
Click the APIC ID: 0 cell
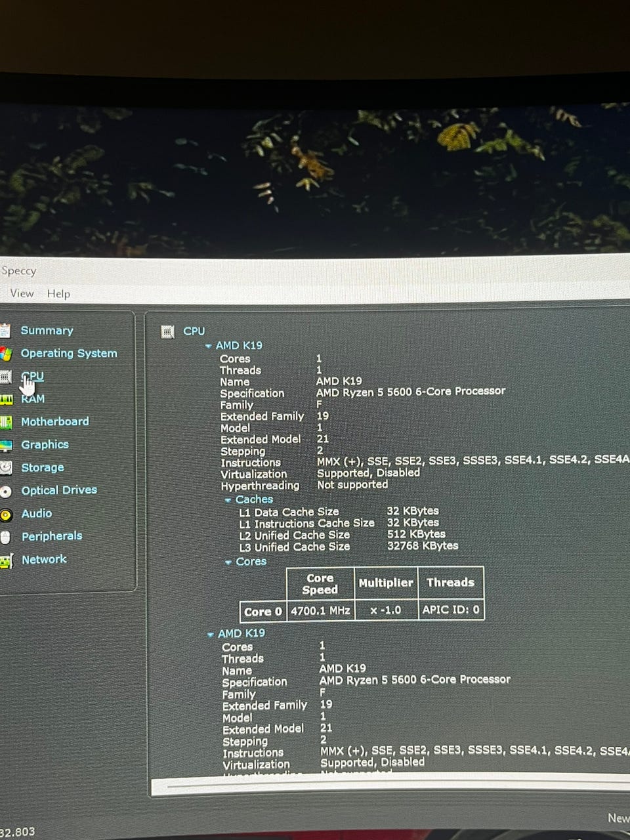click(x=451, y=610)
